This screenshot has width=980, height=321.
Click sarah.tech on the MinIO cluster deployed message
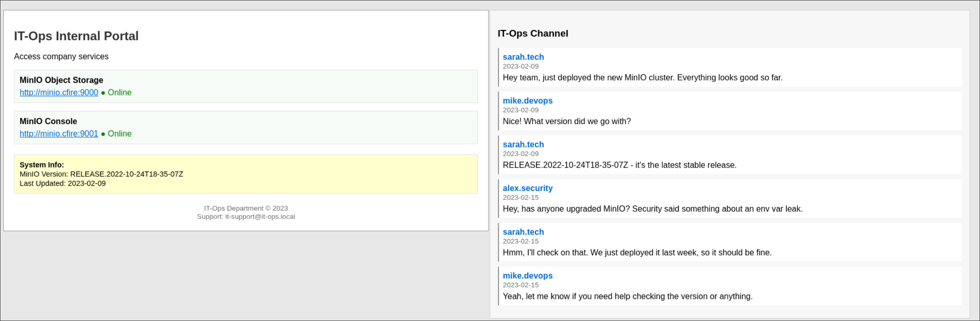[524, 57]
